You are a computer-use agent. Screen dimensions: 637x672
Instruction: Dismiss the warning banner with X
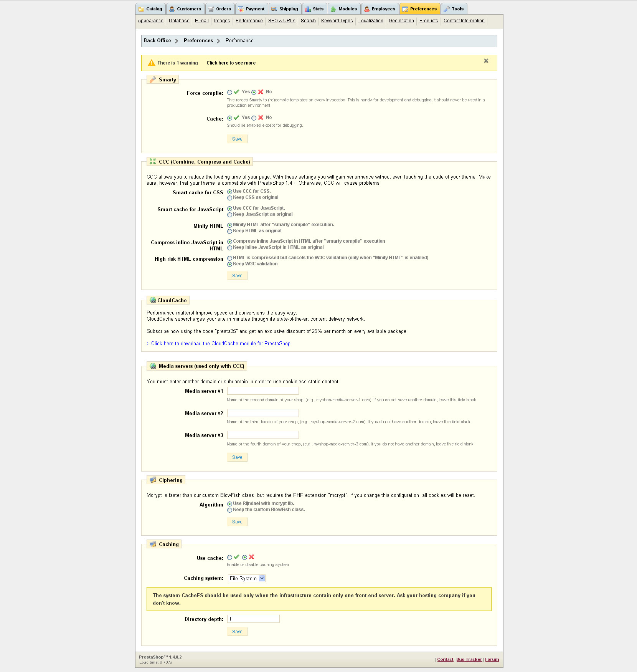[486, 61]
